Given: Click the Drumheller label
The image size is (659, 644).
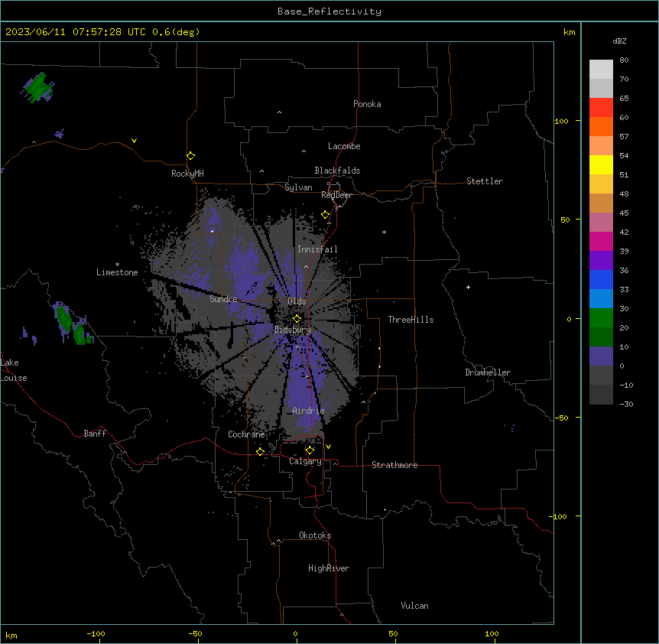Looking at the screenshot, I should [488, 372].
